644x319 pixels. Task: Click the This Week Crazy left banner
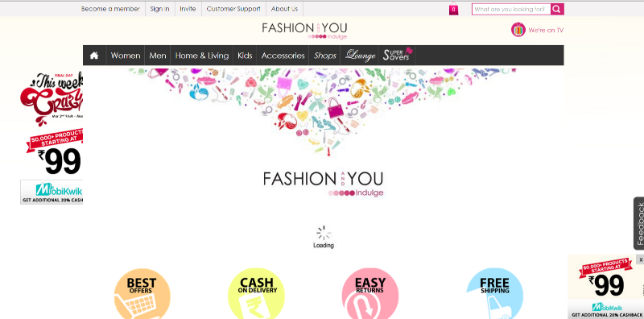click(52, 98)
